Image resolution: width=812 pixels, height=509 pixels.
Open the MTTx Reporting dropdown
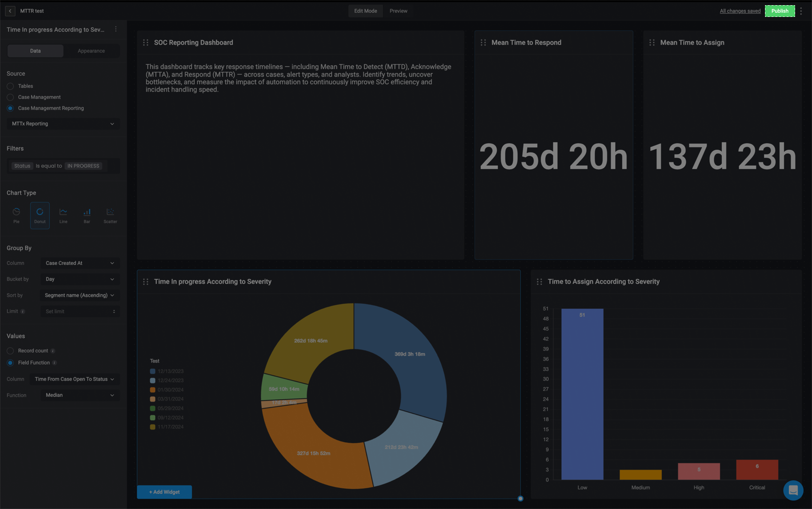(x=63, y=123)
